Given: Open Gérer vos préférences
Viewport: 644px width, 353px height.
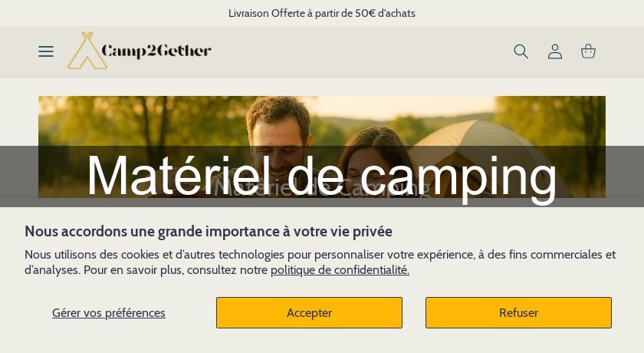Looking at the screenshot, I should [109, 313].
